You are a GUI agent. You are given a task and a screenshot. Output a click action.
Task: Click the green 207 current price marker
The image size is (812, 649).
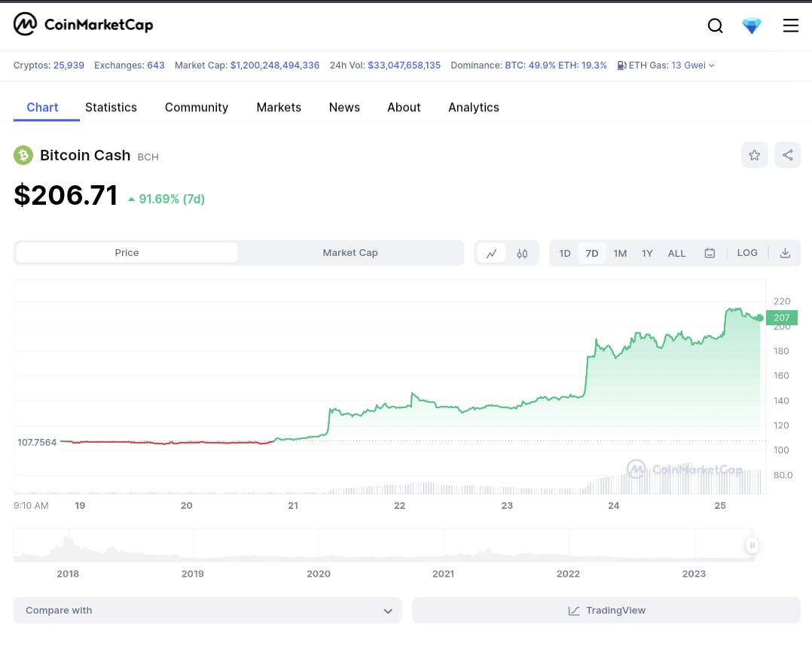(x=781, y=318)
